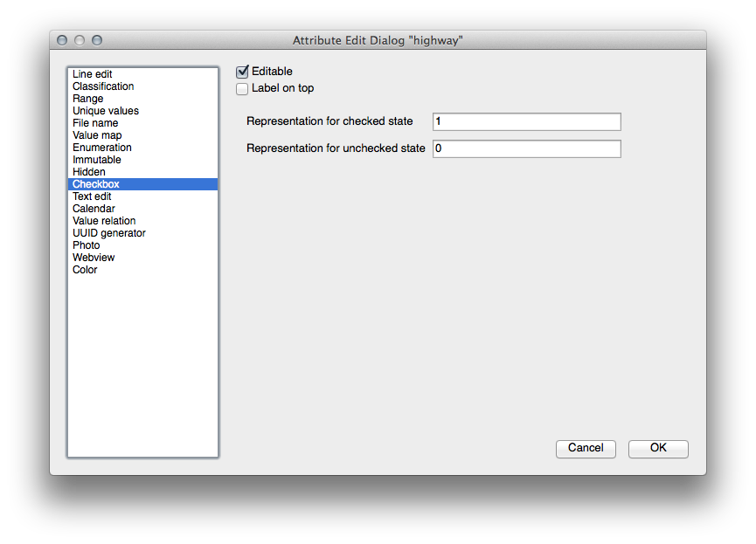Uncheck the Editable checkbox
756x544 pixels.
(x=243, y=72)
